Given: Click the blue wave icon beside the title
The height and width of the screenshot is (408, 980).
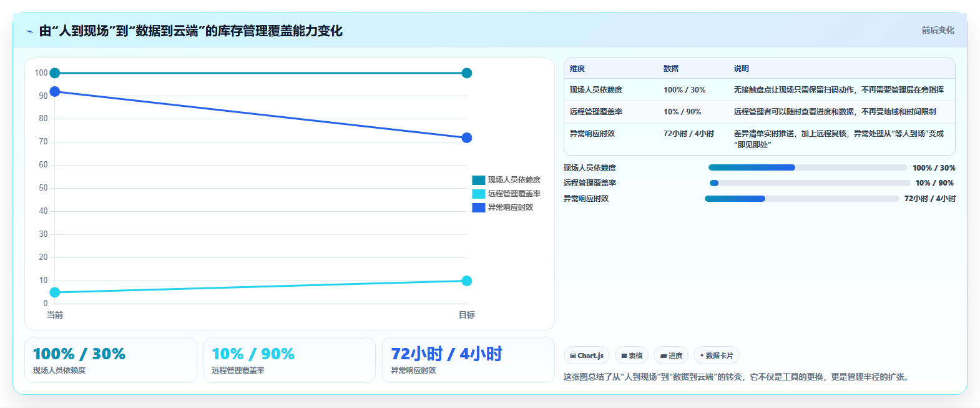Looking at the screenshot, I should pyautogui.click(x=29, y=31).
